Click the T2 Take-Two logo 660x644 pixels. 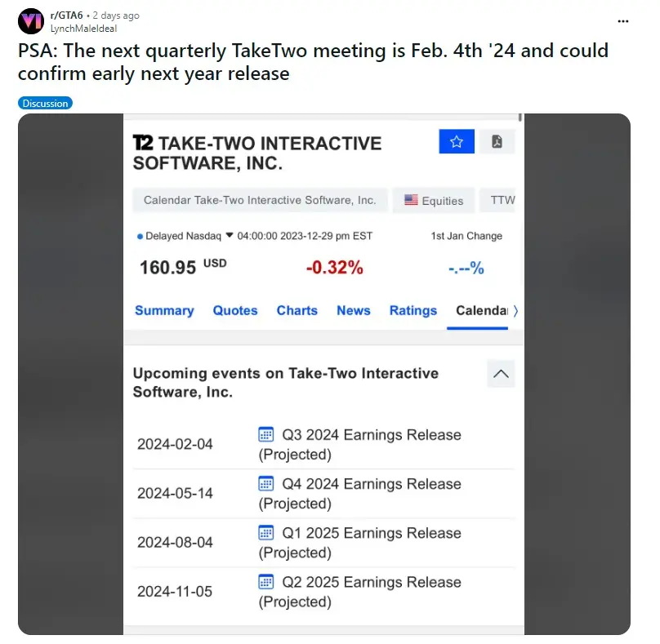pyautogui.click(x=145, y=142)
